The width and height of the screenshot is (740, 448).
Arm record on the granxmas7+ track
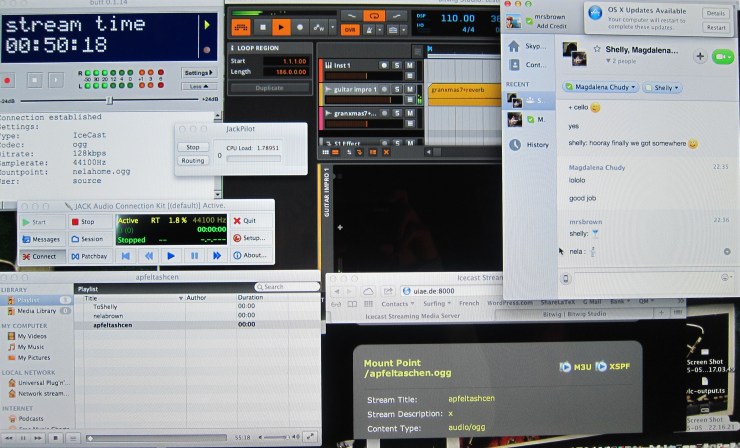385,113
